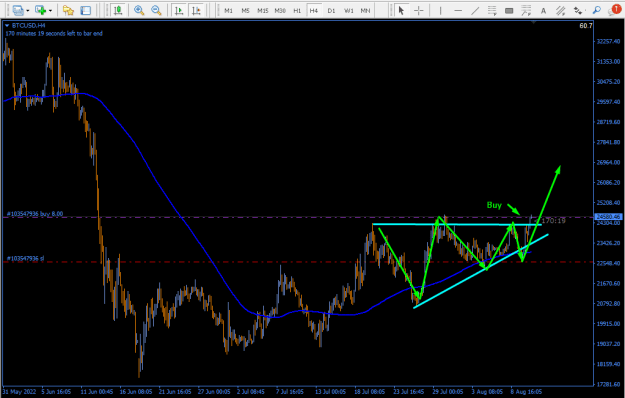
Task: Click the 170:19 bar timer label
Action: (x=553, y=221)
